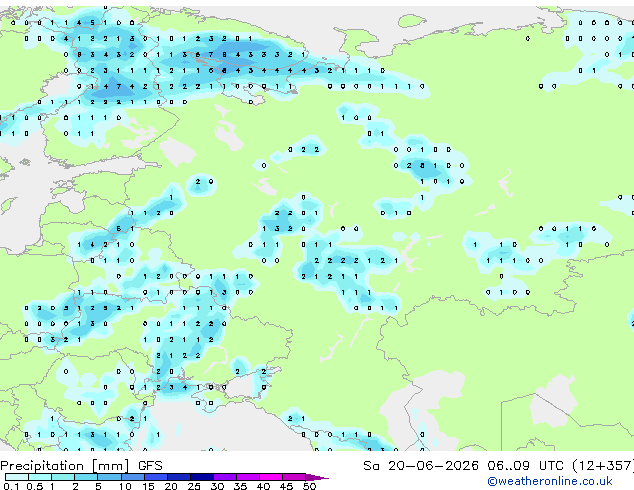Image resolution: width=634 pixels, height=490 pixels.
Task: Click the 30–35 mm purple swatch
Action: pos(225,477)
